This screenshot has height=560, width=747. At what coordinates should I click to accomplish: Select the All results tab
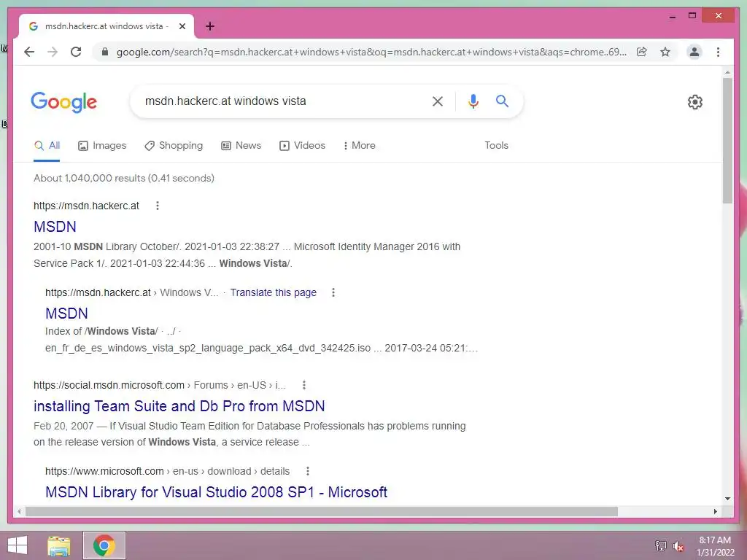(47, 145)
